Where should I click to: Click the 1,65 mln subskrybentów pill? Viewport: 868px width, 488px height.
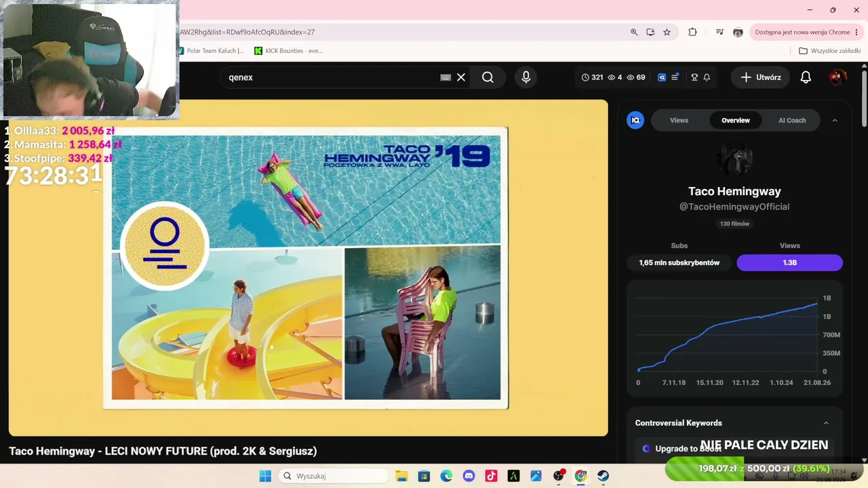click(x=679, y=262)
